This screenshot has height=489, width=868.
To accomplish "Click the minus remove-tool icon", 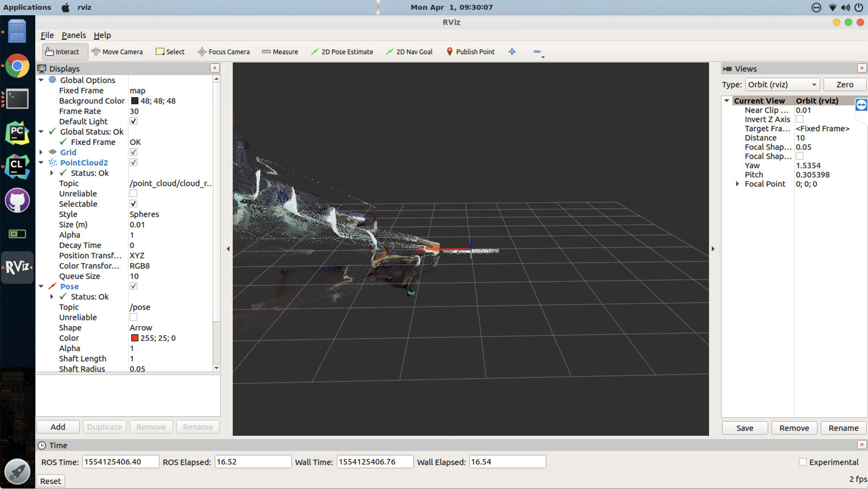I will tap(537, 52).
